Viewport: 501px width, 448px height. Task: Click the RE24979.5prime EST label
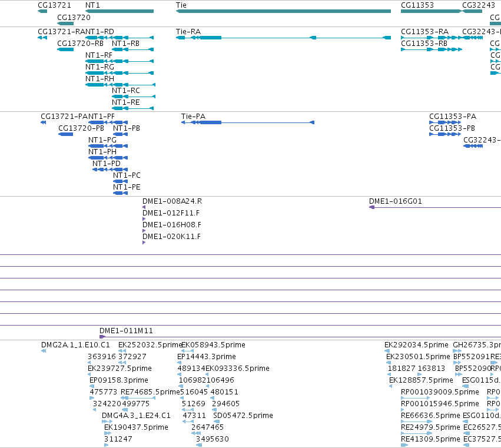(431, 427)
